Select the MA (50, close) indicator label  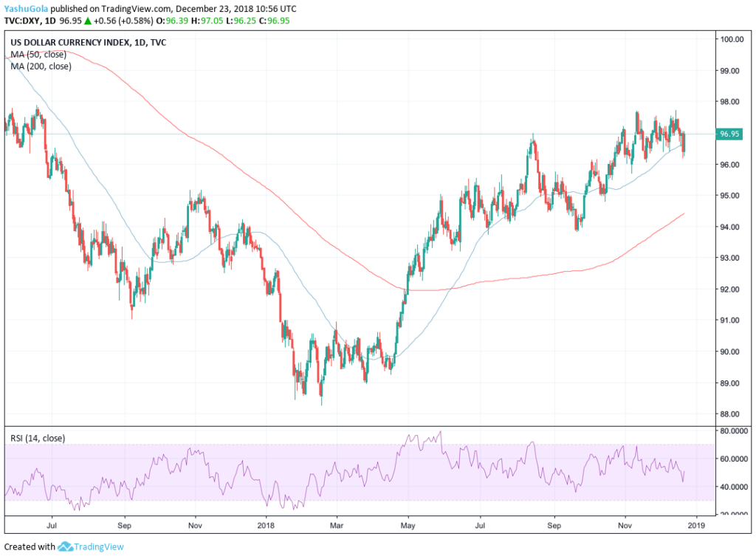click(x=38, y=55)
